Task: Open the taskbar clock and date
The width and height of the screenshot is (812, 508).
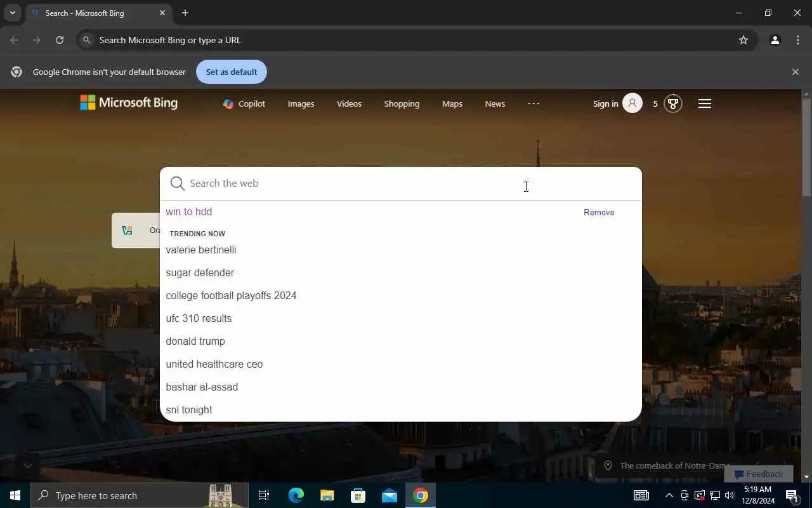Action: [758, 495]
